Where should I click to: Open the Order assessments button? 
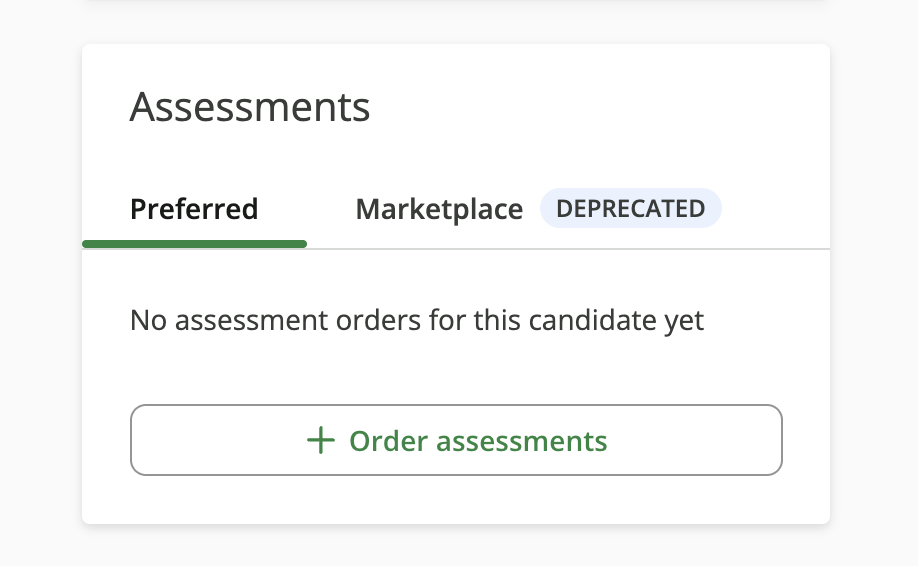coord(456,440)
